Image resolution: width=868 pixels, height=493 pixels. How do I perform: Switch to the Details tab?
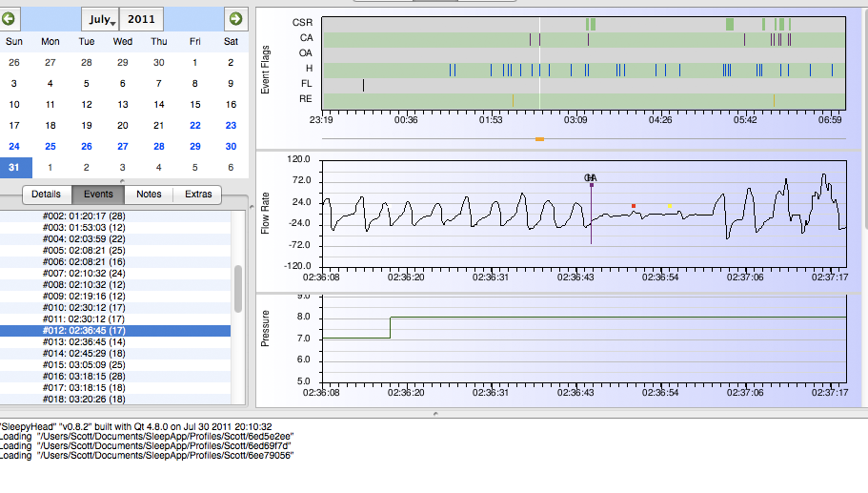(47, 195)
